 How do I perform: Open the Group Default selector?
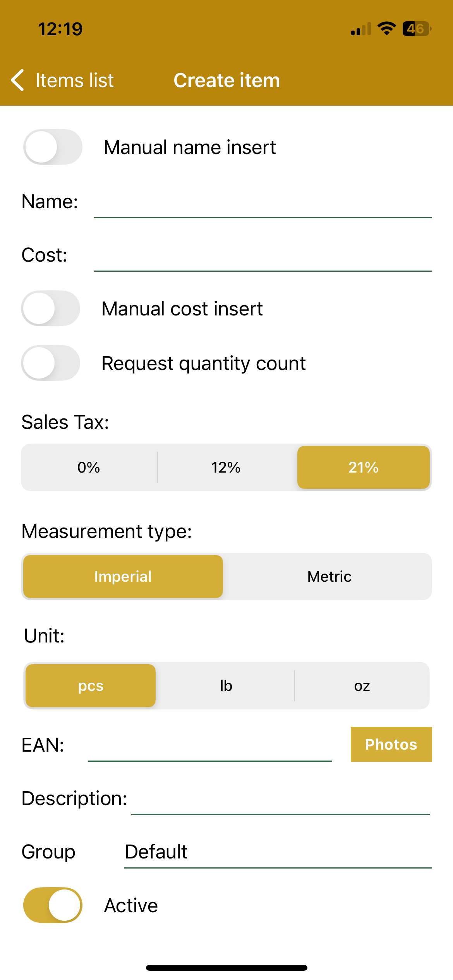278,852
